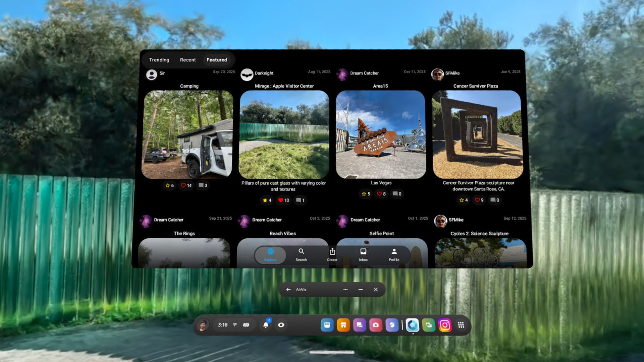Open the camera app in dock

click(x=376, y=325)
